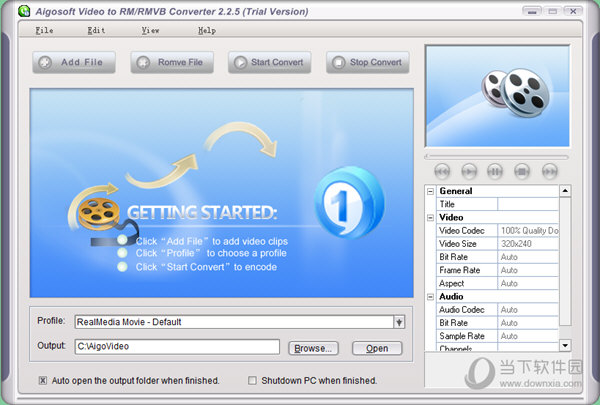Click the rewind playback icon
The height and width of the screenshot is (405, 600).
coord(442,171)
